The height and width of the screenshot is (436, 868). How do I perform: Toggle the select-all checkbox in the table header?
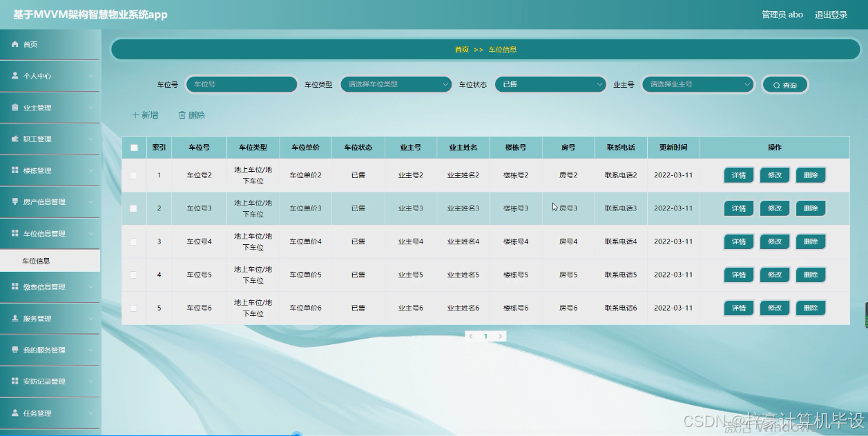(x=134, y=148)
